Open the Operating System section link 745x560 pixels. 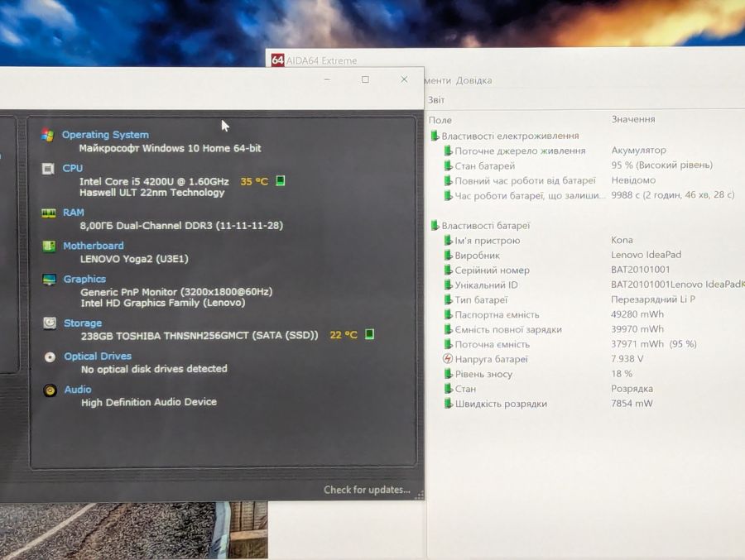coord(105,135)
